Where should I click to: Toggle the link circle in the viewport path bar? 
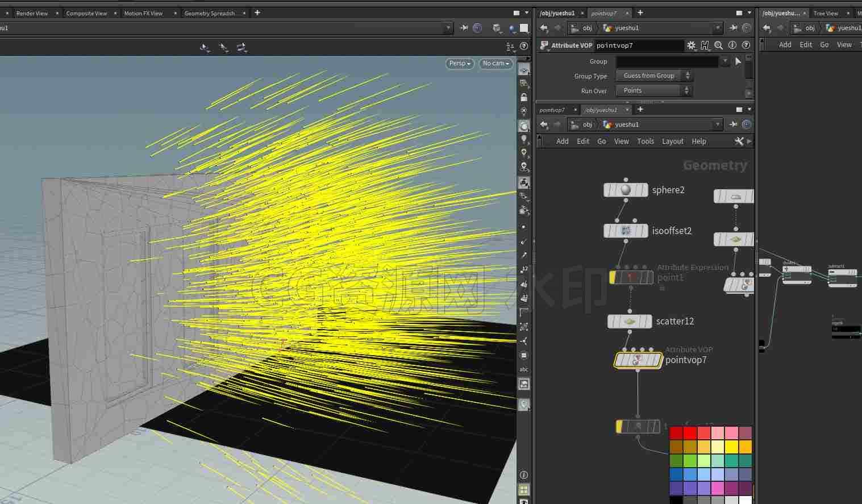tap(477, 28)
